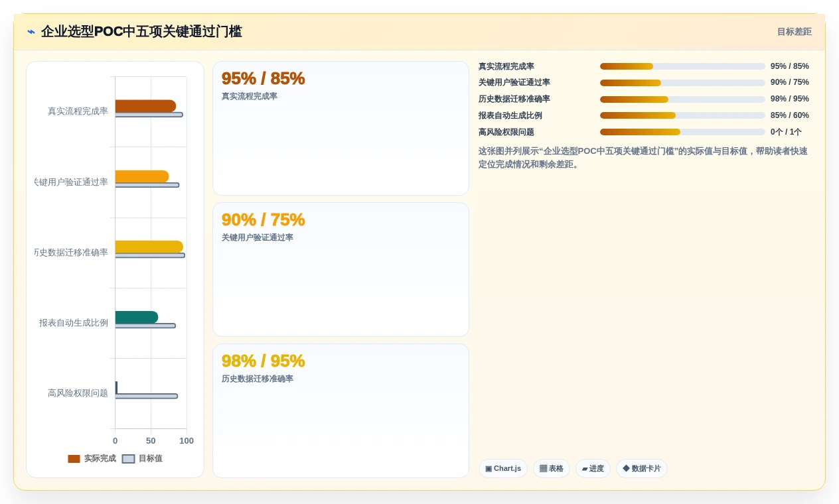Screen dimensions: 839x504
Task: Toggle the 实际完成 legend swatch
Action: [x=74, y=459]
